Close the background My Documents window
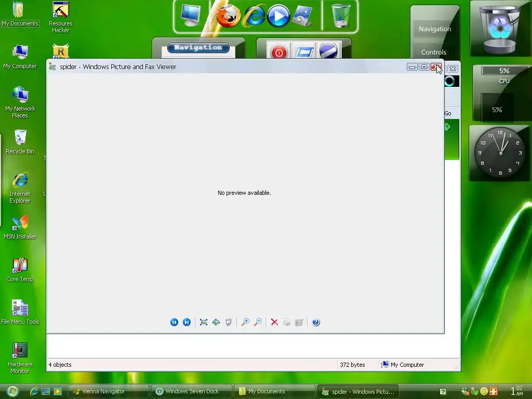 point(453,69)
